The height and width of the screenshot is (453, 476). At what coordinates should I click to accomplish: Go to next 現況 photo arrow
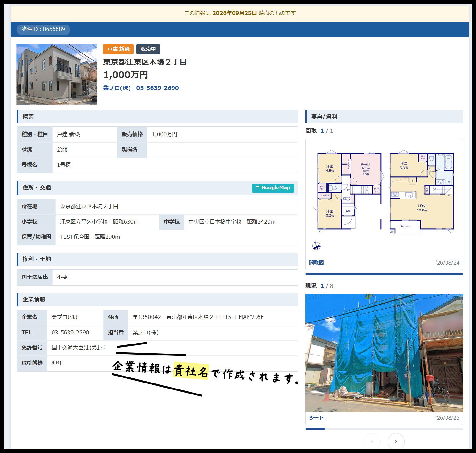tap(396, 441)
